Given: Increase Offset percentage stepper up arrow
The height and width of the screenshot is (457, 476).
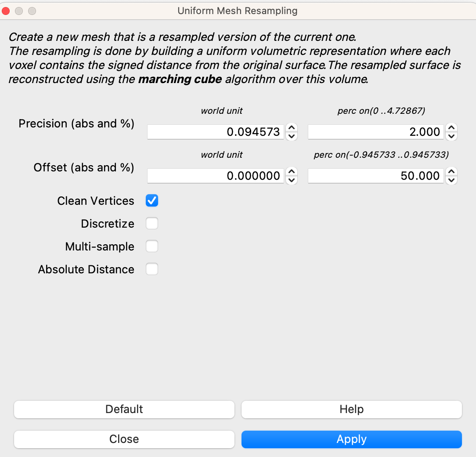Looking at the screenshot, I should [451, 172].
